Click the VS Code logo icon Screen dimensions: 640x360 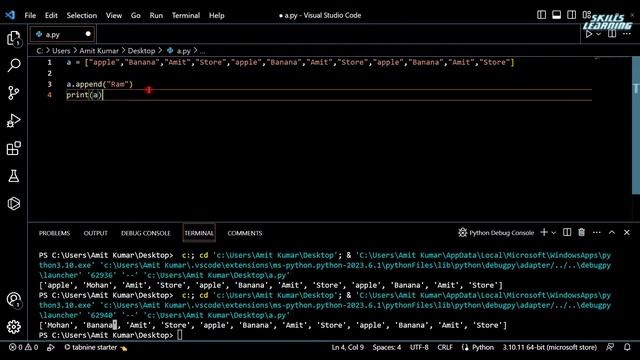[x=10, y=15]
